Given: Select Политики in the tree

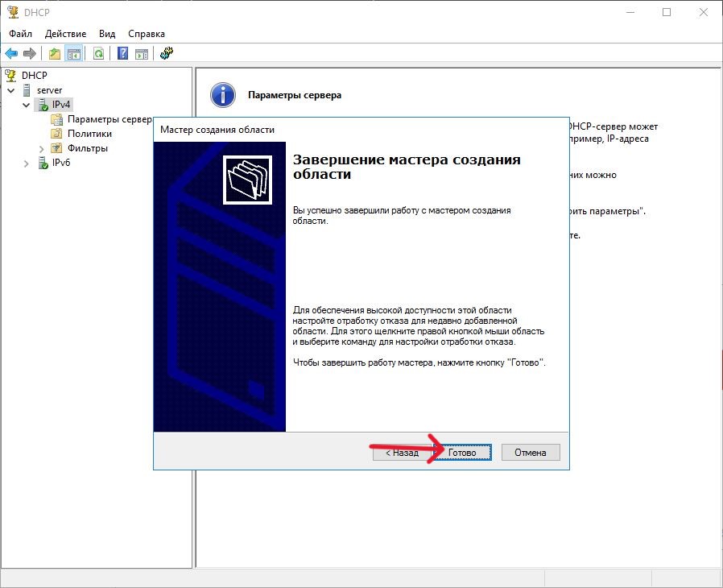Looking at the screenshot, I should 89,134.
